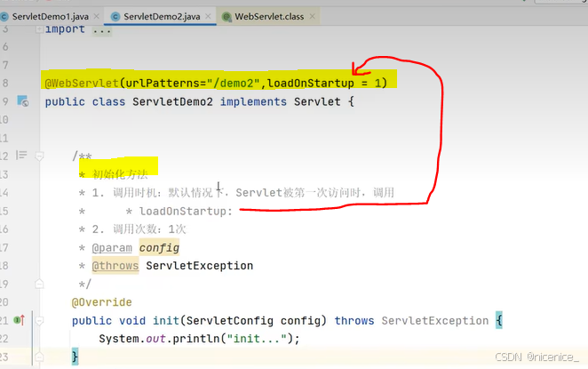Click the "init..." string literal
Viewport: 588px width, 369px height.
tap(257, 339)
